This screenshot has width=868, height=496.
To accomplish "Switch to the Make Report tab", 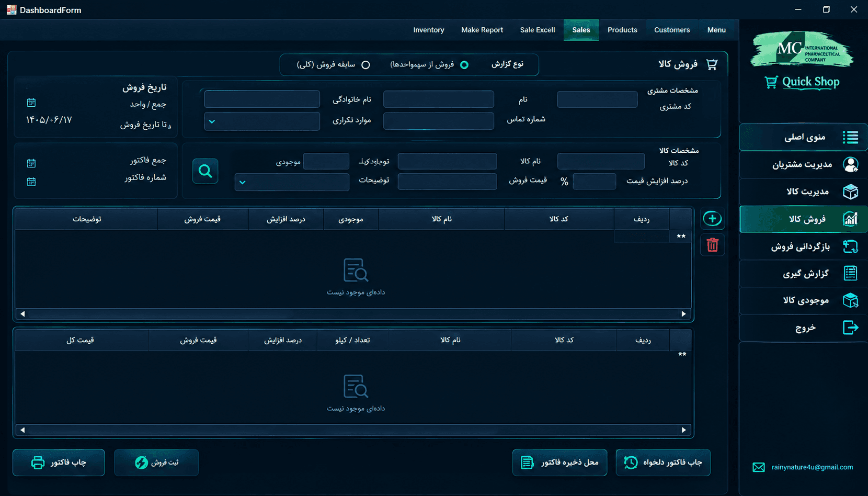I will pyautogui.click(x=482, y=30).
